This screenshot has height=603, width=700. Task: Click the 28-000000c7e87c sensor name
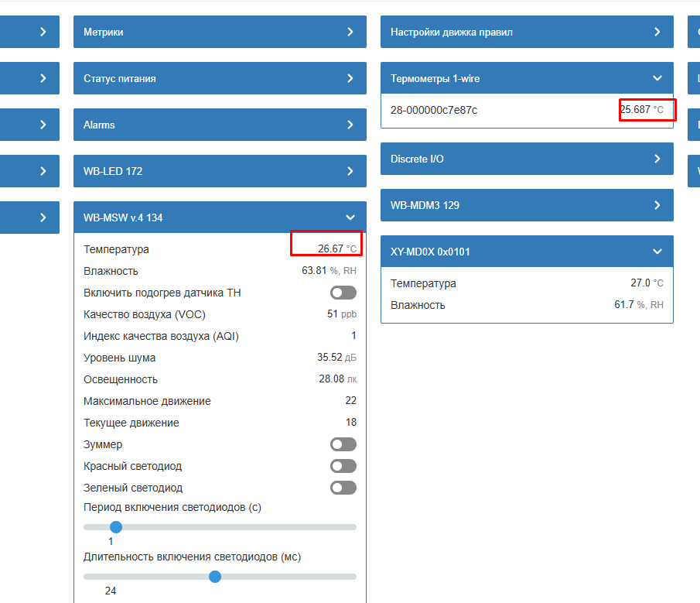pyautogui.click(x=434, y=110)
